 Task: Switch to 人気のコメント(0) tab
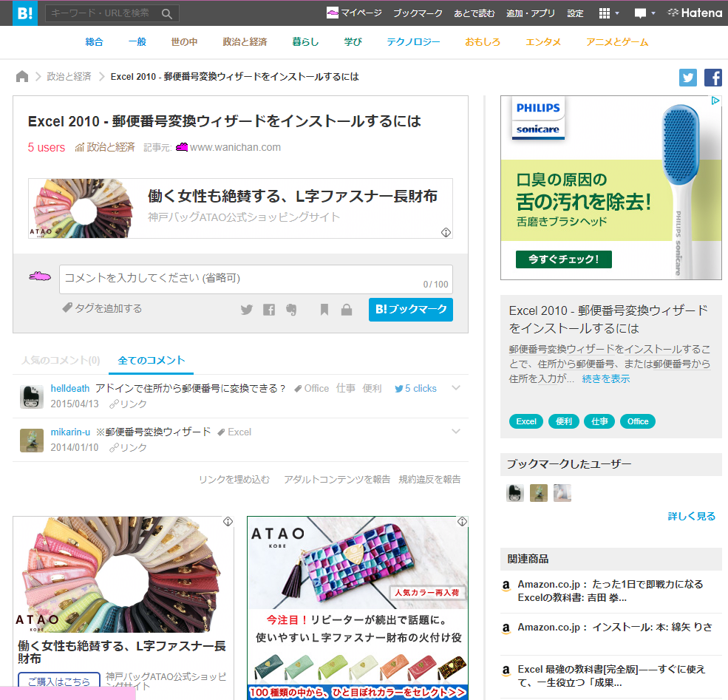pyautogui.click(x=61, y=360)
